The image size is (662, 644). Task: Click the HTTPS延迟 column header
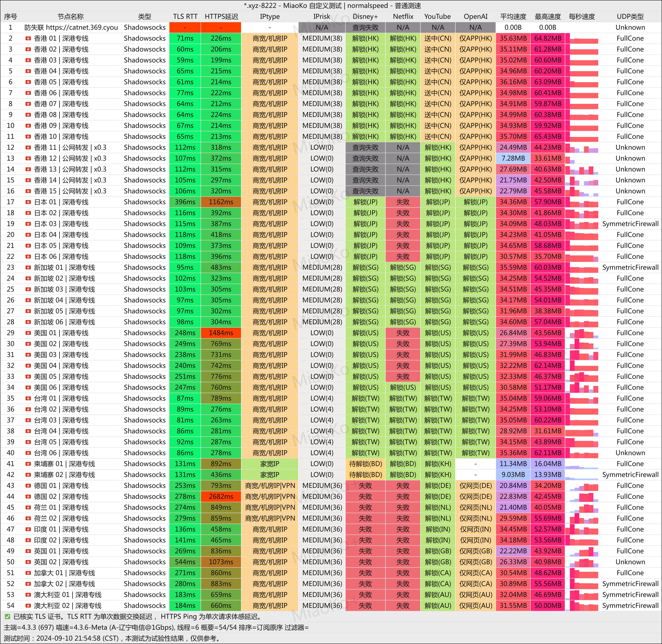pos(221,17)
